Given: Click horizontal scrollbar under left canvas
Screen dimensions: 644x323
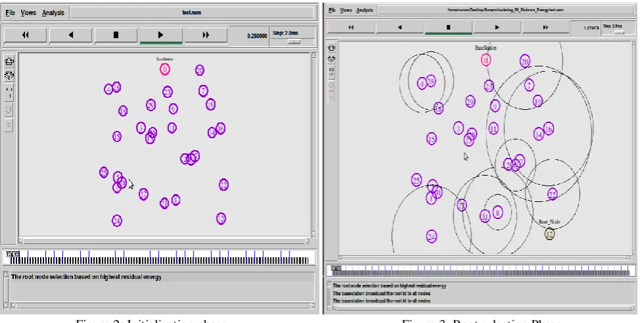Looking at the screenshot, I should coord(164,241).
